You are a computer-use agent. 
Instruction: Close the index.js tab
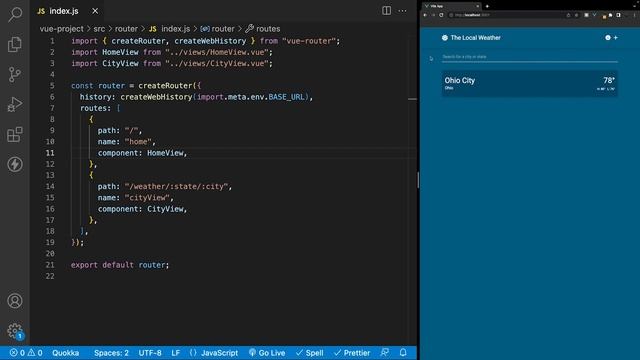pyautogui.click(x=95, y=11)
